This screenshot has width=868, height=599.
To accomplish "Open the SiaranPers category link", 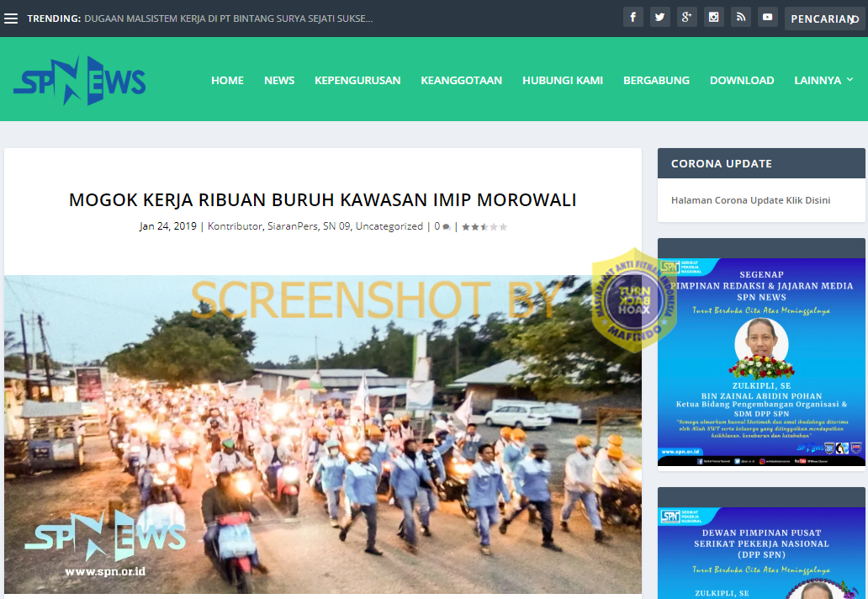I will click(x=293, y=225).
